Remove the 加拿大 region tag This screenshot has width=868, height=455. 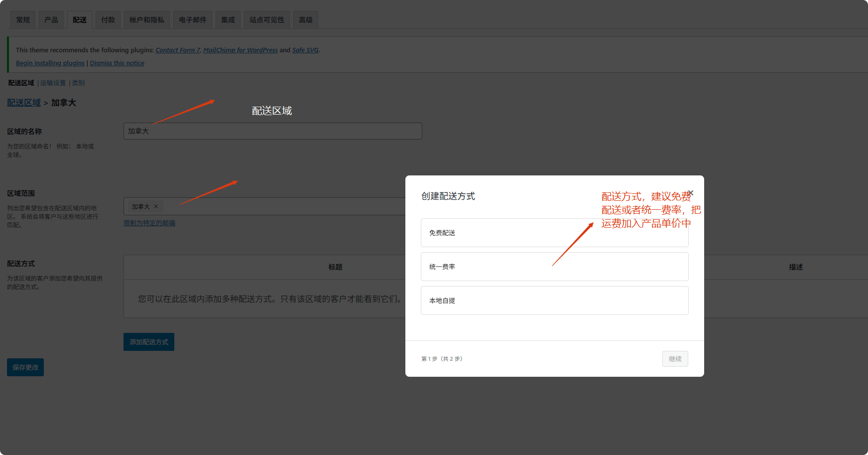156,206
